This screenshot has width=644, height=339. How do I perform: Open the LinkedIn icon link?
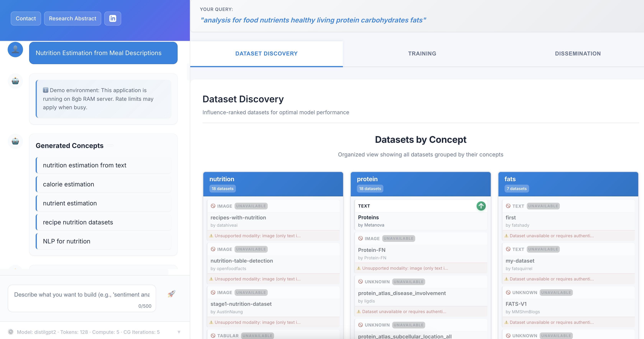click(x=113, y=18)
